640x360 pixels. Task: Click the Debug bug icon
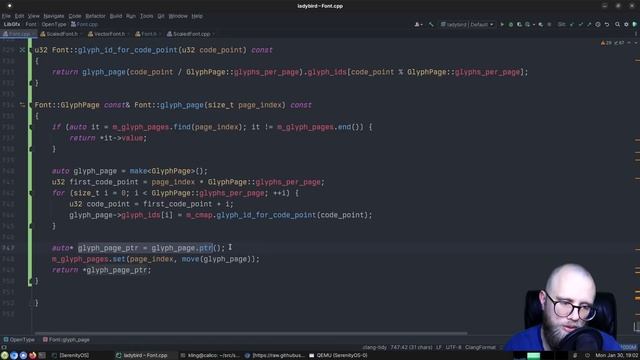[511, 24]
